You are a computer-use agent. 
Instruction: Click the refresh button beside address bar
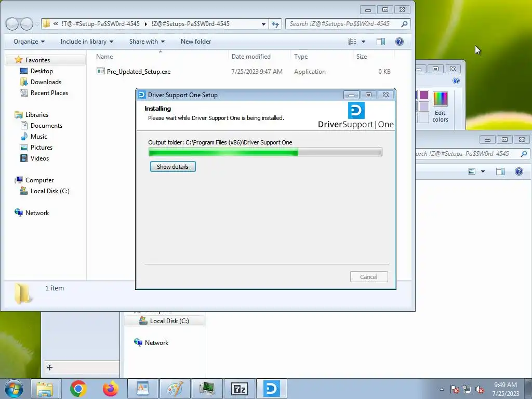tap(275, 24)
